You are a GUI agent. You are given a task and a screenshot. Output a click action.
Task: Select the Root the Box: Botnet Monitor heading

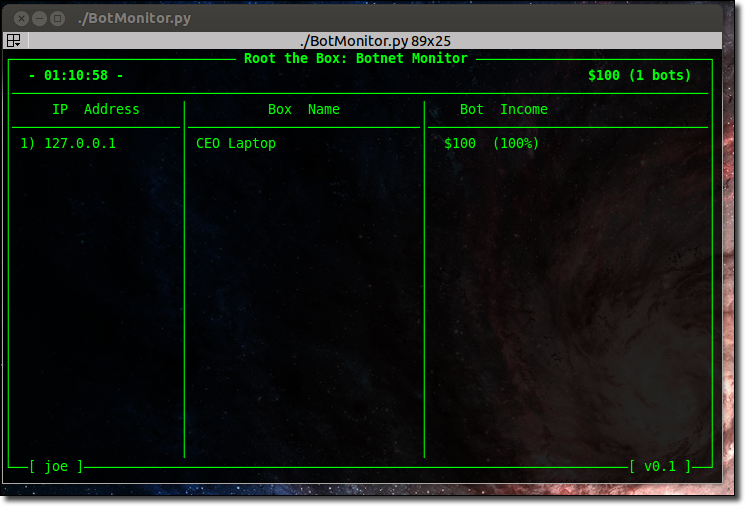356,58
